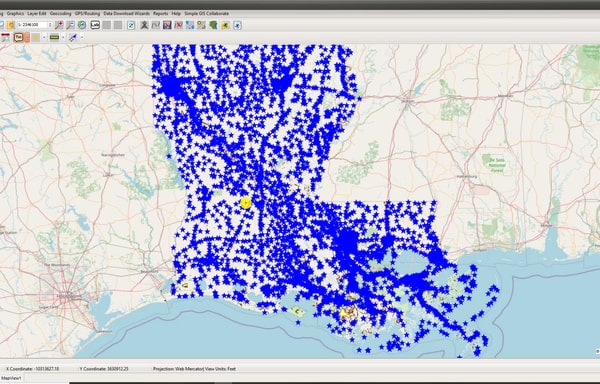Expand the blue arrow tool dropdown

point(82,37)
